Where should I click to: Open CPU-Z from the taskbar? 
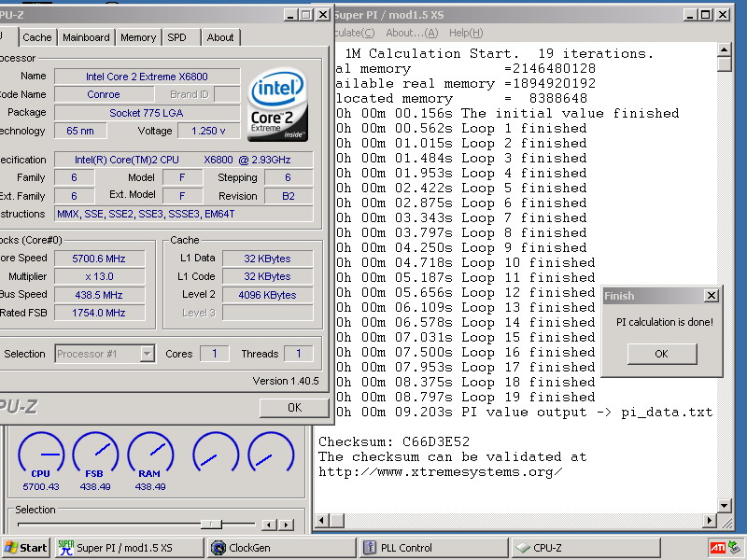pyautogui.click(x=586, y=548)
